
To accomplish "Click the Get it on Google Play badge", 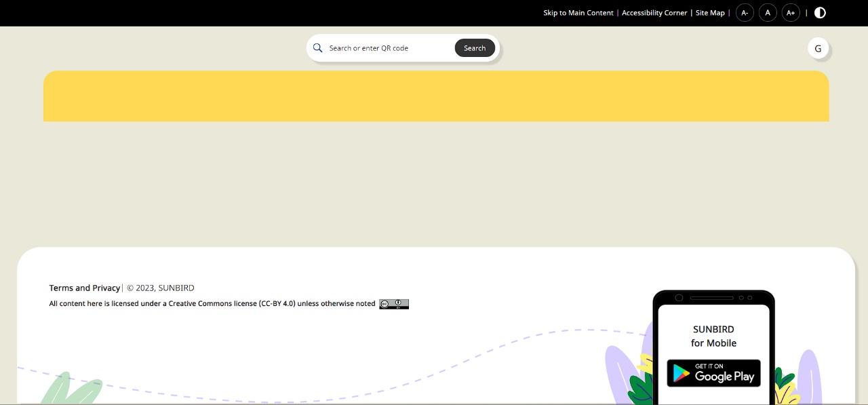I will coord(713,373).
